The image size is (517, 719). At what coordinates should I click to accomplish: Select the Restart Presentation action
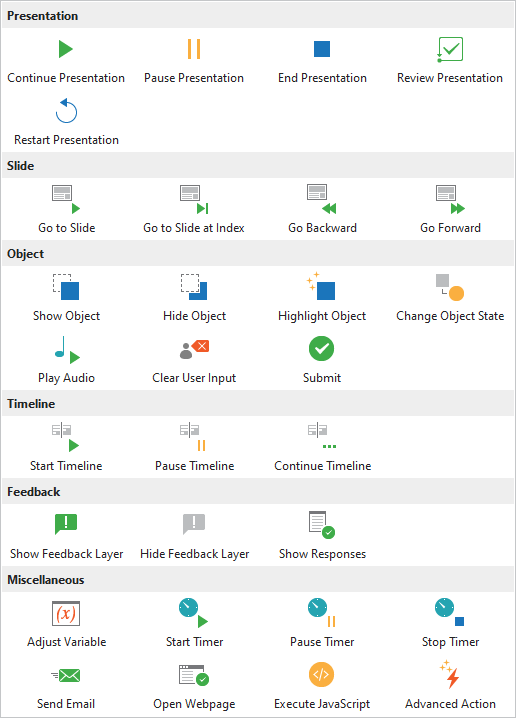click(x=66, y=122)
